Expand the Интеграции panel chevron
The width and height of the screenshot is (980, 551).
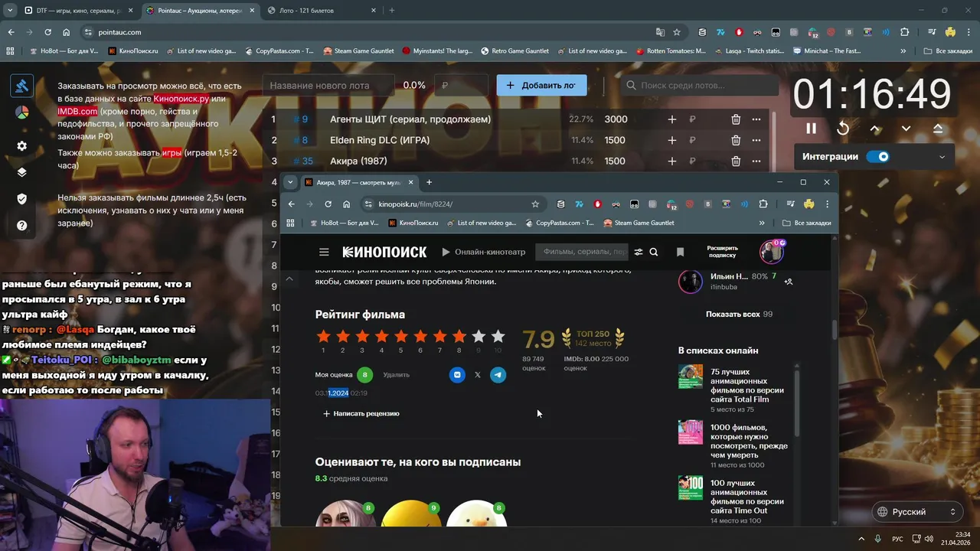point(942,157)
